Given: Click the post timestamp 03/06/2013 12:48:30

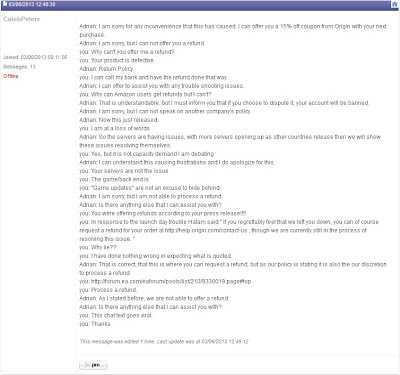Looking at the screenshot, I should 32,4.
